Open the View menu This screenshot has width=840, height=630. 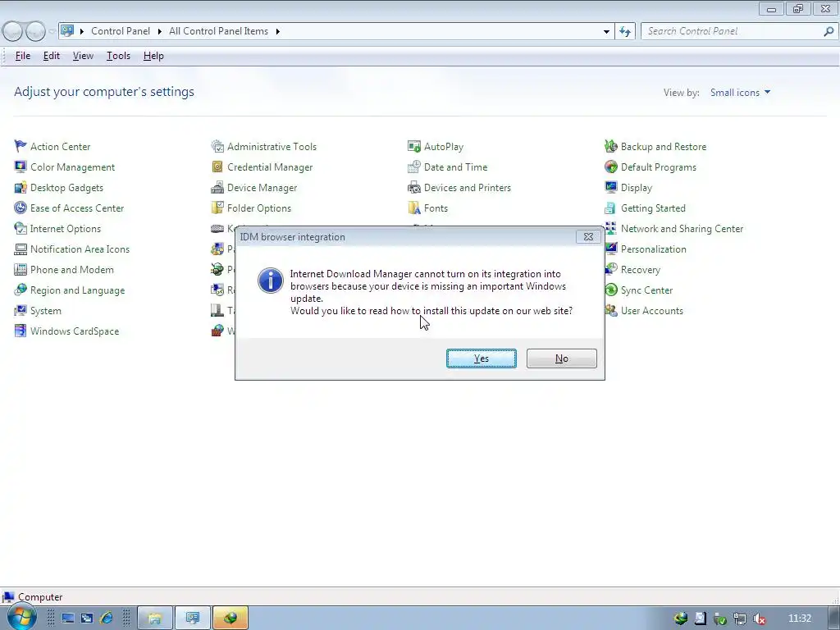(x=83, y=56)
